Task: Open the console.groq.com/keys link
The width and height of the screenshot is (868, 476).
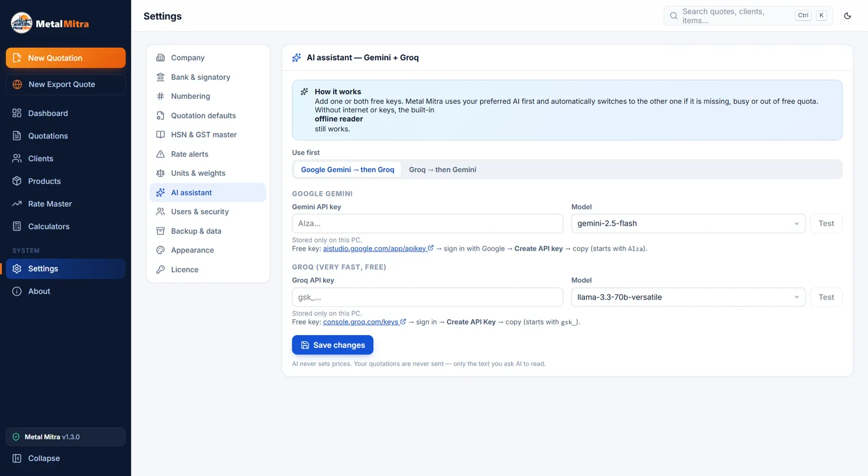Action: pyautogui.click(x=365, y=322)
